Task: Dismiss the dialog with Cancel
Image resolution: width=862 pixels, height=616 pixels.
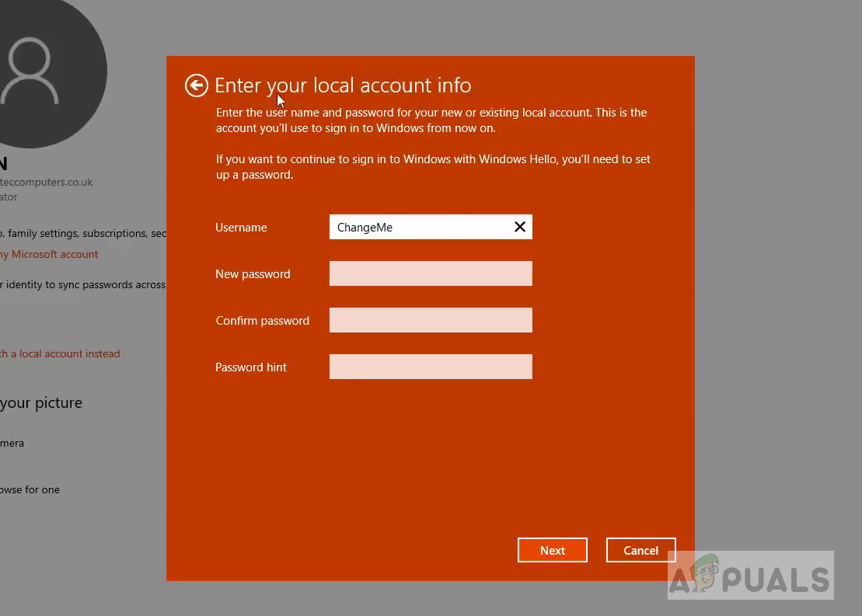Action: pos(641,550)
